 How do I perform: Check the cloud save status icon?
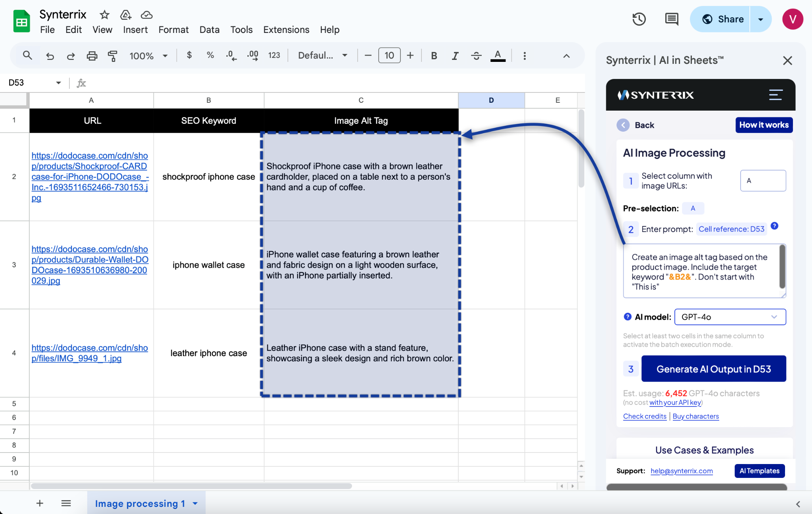click(147, 15)
